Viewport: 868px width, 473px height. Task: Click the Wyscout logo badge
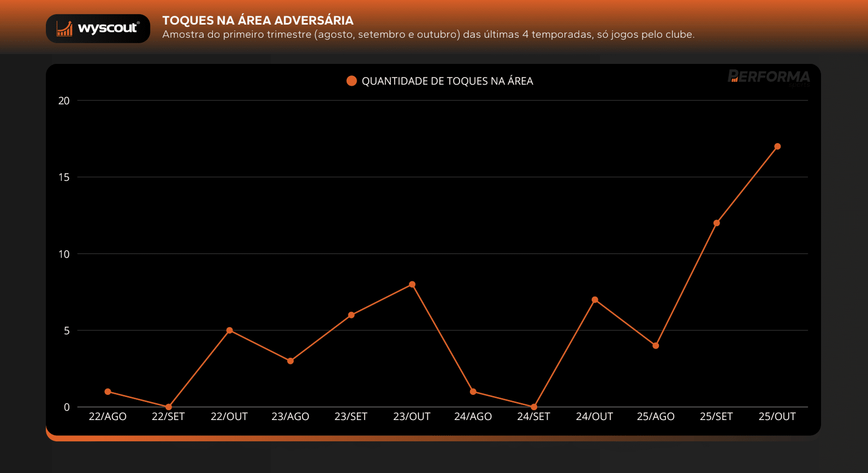98,28
